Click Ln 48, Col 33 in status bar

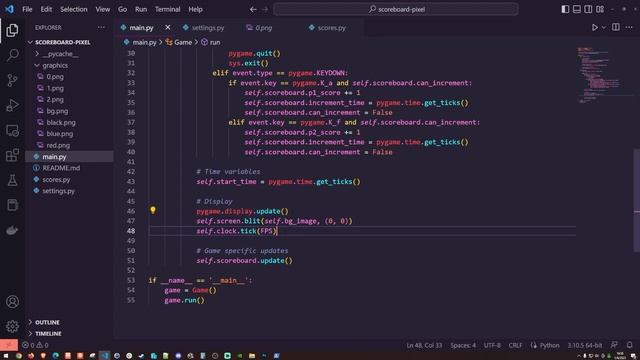click(x=424, y=345)
